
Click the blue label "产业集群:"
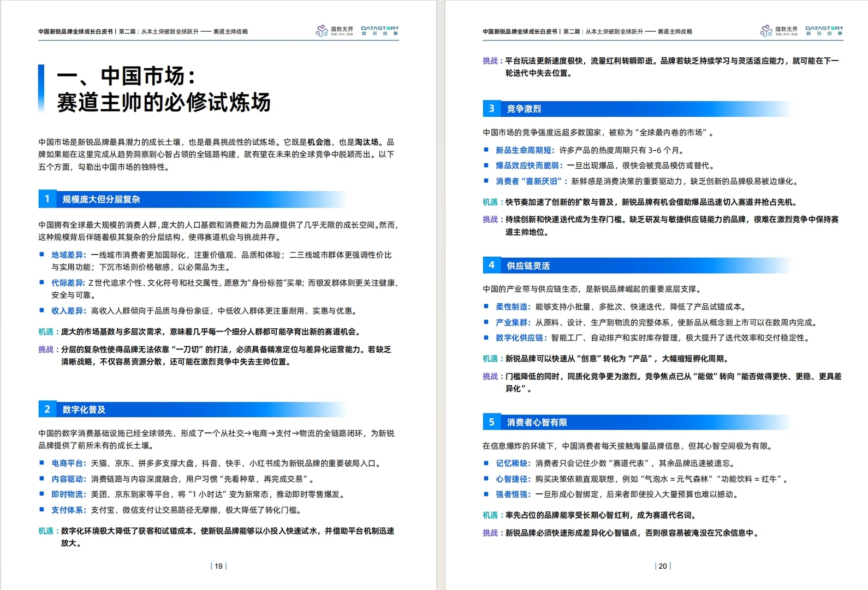[513, 323]
